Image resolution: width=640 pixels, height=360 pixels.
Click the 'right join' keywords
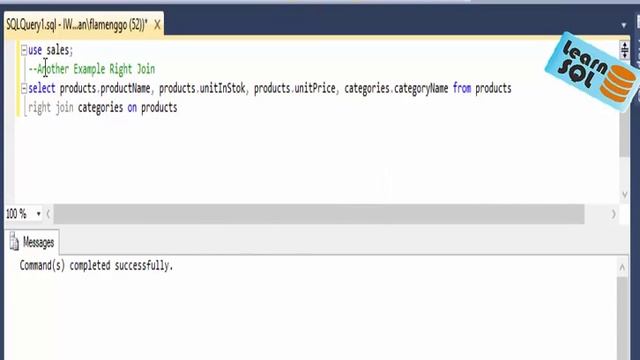[51, 108]
